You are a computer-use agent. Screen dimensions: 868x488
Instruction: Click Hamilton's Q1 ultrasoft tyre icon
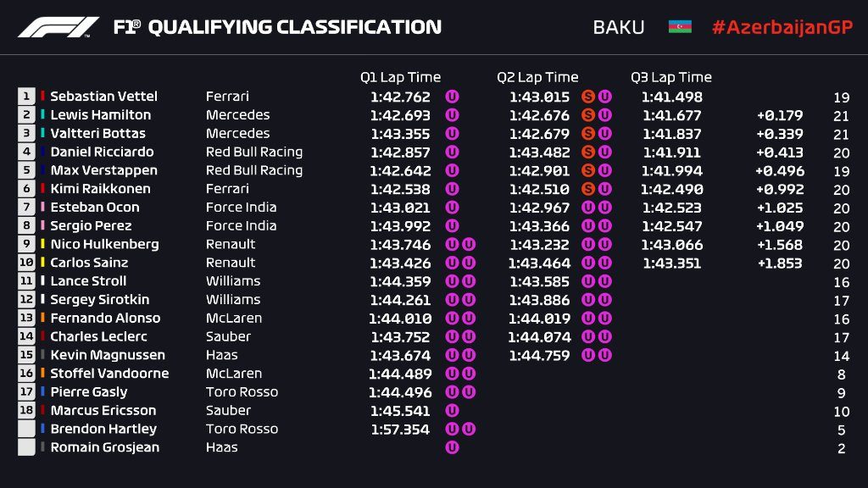pos(452,115)
